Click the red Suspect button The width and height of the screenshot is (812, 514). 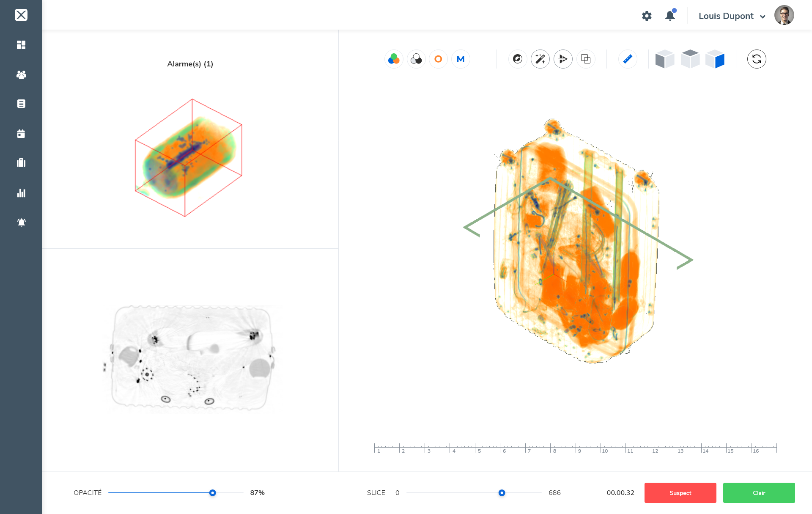(x=680, y=493)
